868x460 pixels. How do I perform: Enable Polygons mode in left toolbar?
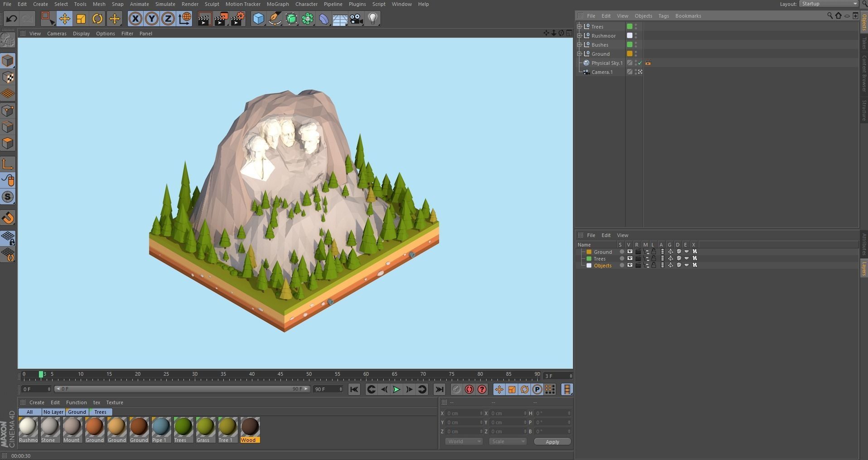pyautogui.click(x=8, y=144)
